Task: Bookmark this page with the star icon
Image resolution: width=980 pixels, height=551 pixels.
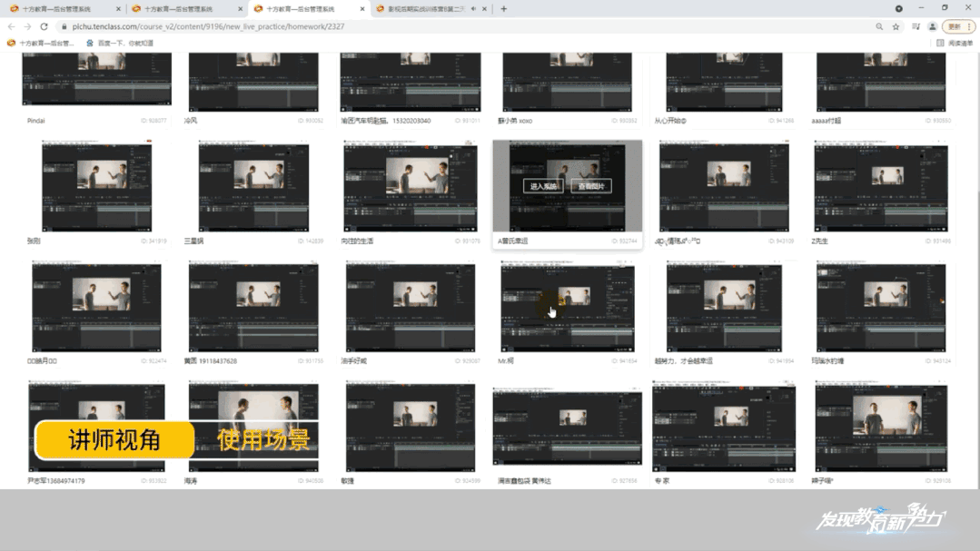Action: pos(896,27)
